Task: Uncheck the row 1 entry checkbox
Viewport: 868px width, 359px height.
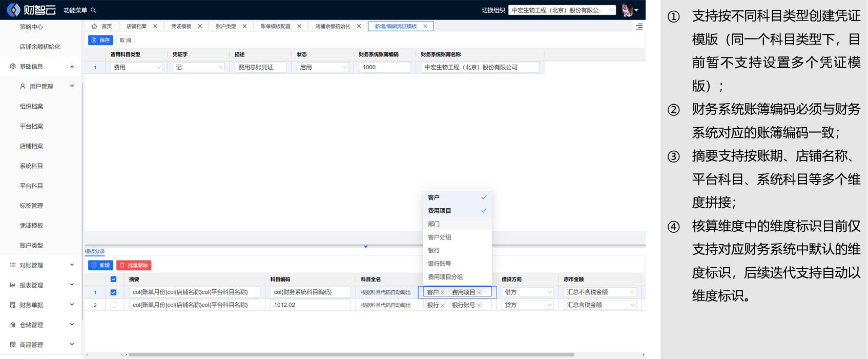Action: pos(113,292)
